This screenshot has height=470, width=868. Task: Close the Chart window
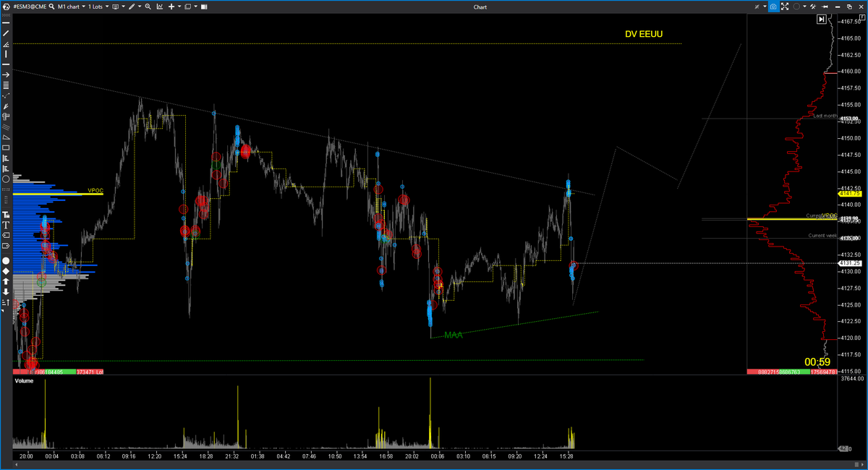(861, 7)
